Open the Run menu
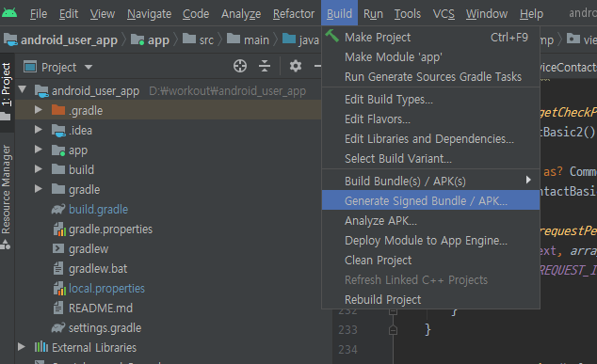The width and height of the screenshot is (597, 364). [373, 14]
